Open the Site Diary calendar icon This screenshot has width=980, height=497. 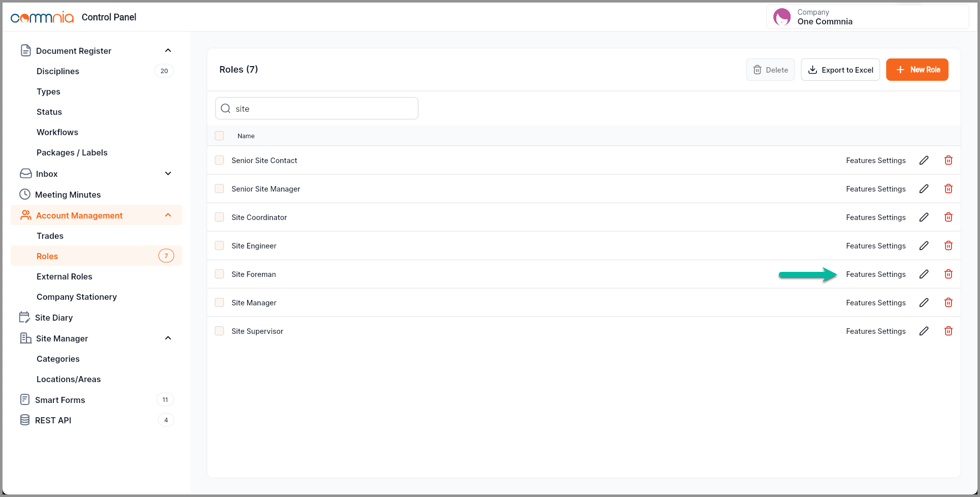[x=24, y=318]
